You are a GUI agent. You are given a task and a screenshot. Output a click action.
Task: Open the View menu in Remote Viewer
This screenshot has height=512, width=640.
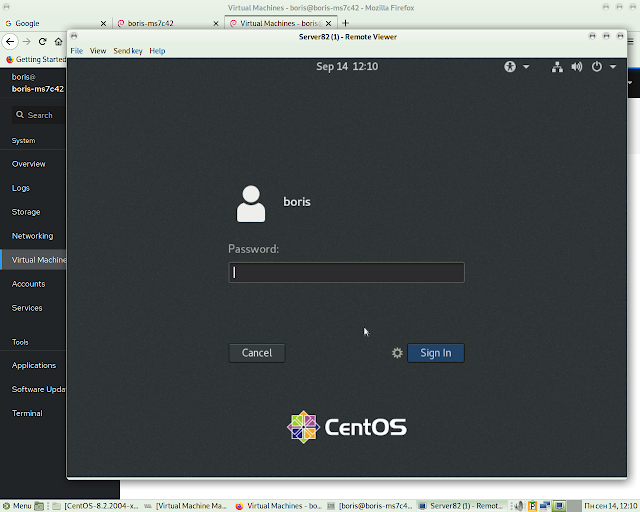98,51
